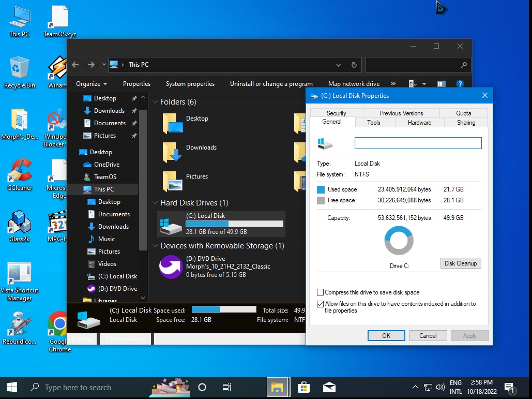
Task: Toggle the preview pane icon
Action: (441, 84)
